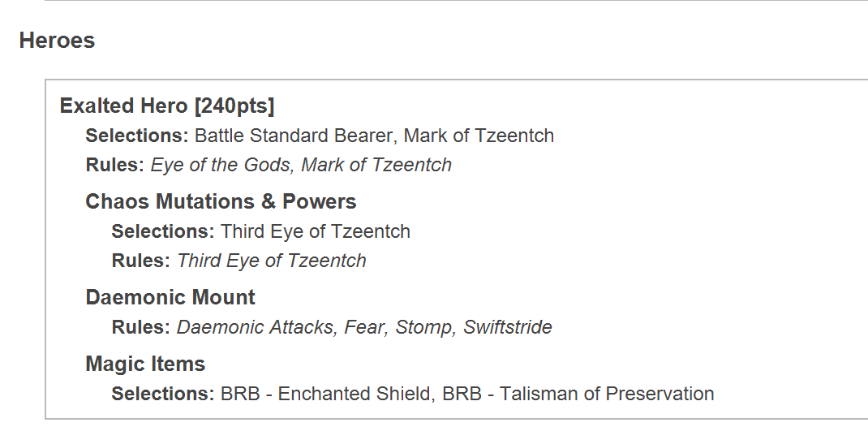Open the Daemonic Attacks rule
Image resolution: width=868 pixels, height=427 pixels.
(256, 327)
